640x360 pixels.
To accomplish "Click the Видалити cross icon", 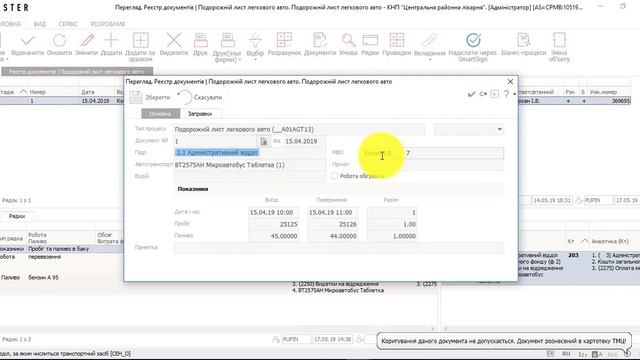I will (174, 40).
